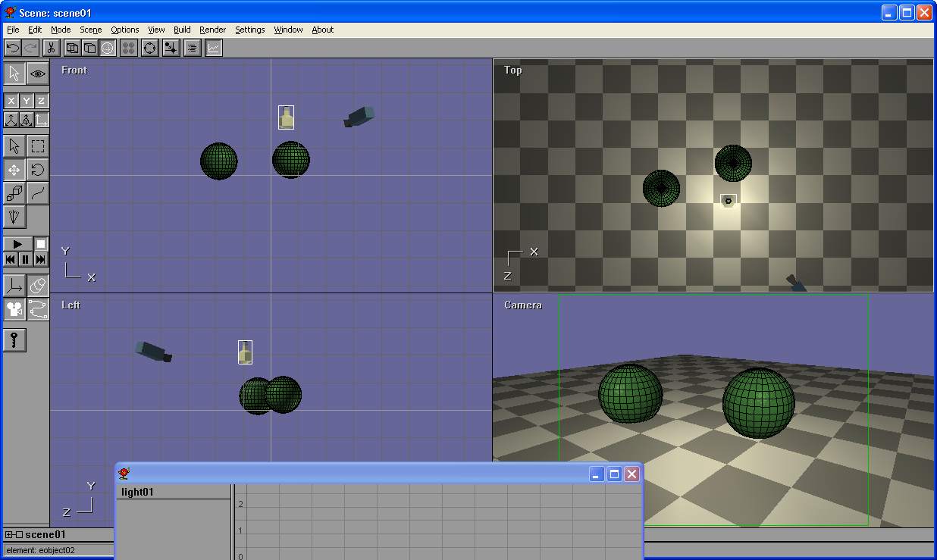Viewport: 937px width, 560px height.
Task: Open the Render menu
Action: pyautogui.click(x=213, y=30)
